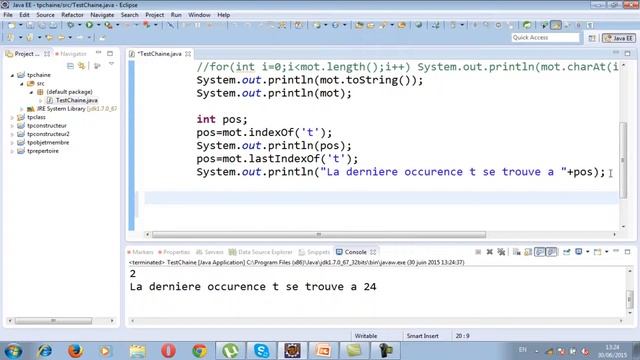Toggle Show Console When Standard Error Changes
Image resolution: width=640 pixels, height=360 pixels.
pyautogui.click(x=551, y=252)
